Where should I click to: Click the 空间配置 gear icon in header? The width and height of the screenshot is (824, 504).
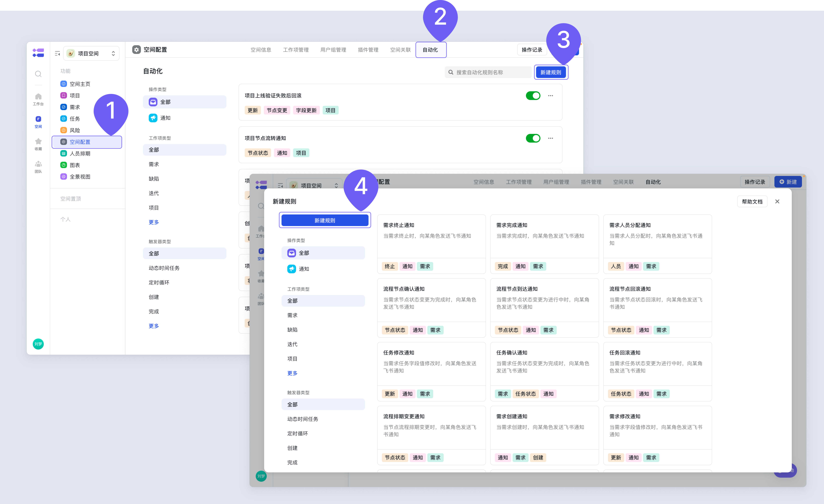136,49
